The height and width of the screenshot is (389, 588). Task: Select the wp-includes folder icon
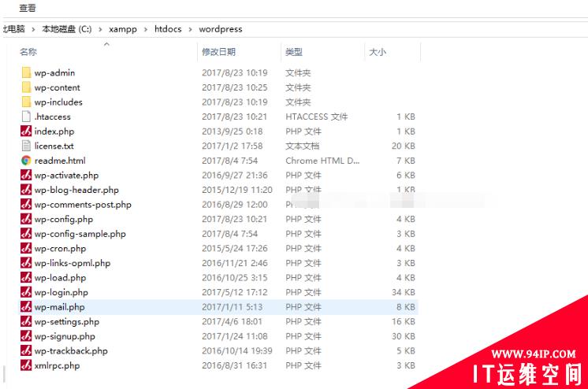26,102
